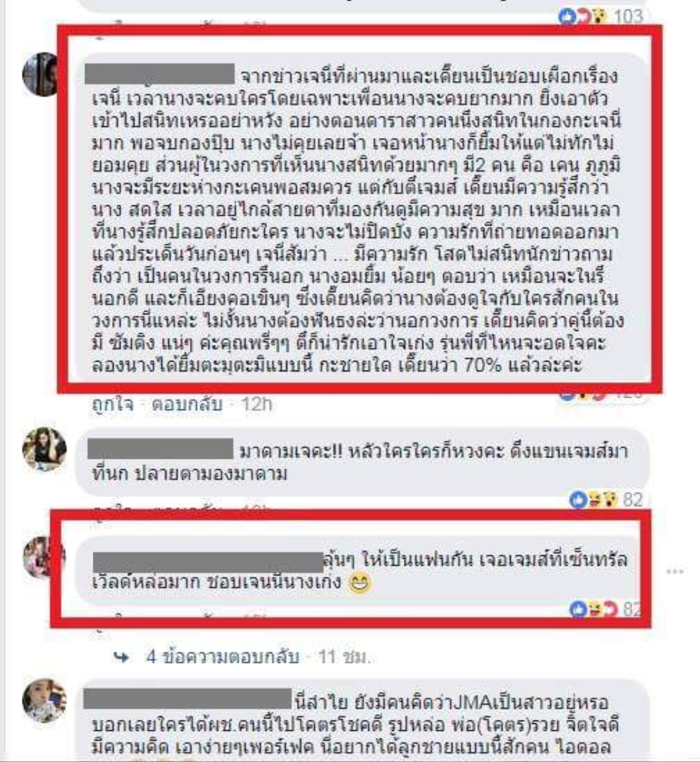Click the smiley emoji ending the เจนนี่นางเก่ง comment
Image resolution: width=700 pixels, height=762 pixels.
360,582
